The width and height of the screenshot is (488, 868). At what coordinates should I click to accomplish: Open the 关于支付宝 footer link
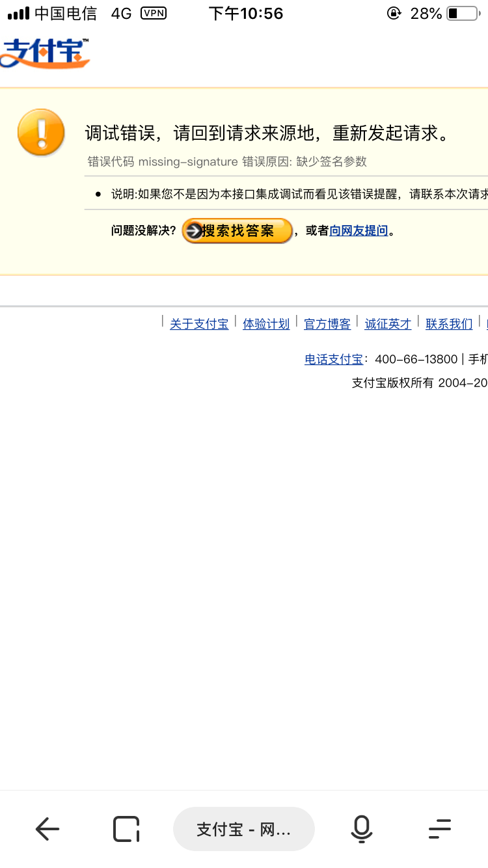coord(199,324)
